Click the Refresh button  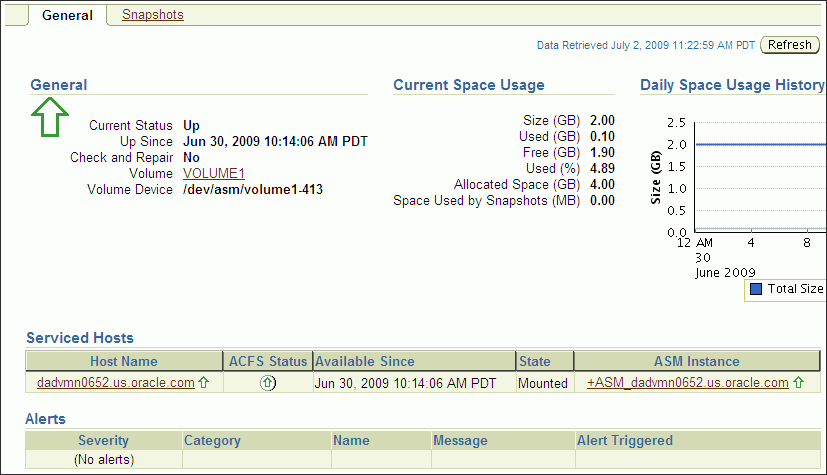coord(790,45)
